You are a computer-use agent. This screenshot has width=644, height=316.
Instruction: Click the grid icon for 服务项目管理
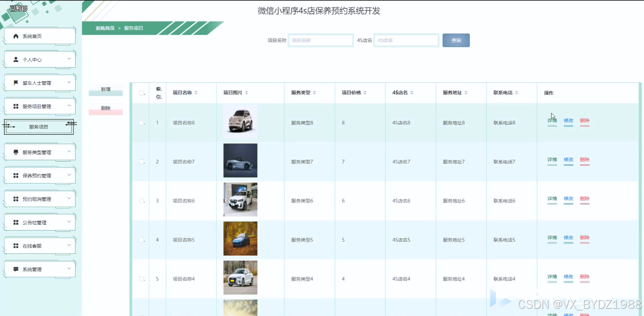(16, 107)
